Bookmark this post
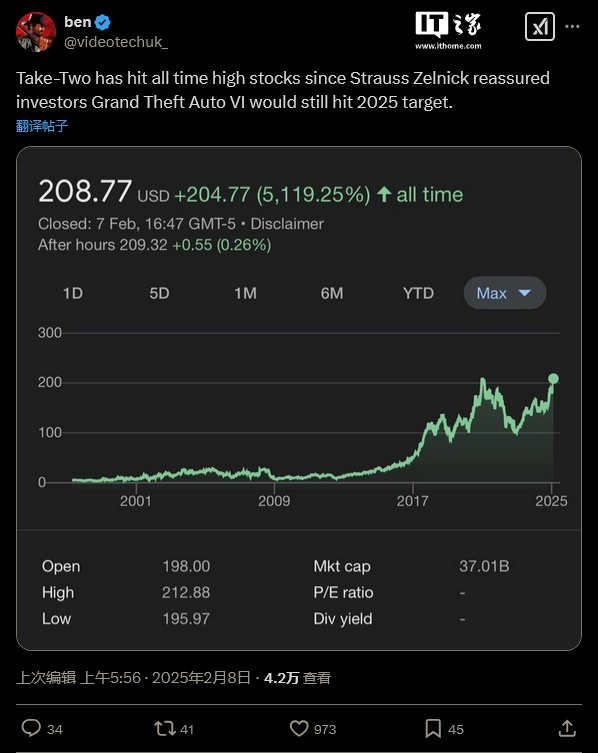Image resolution: width=598 pixels, height=753 pixels. click(x=433, y=729)
